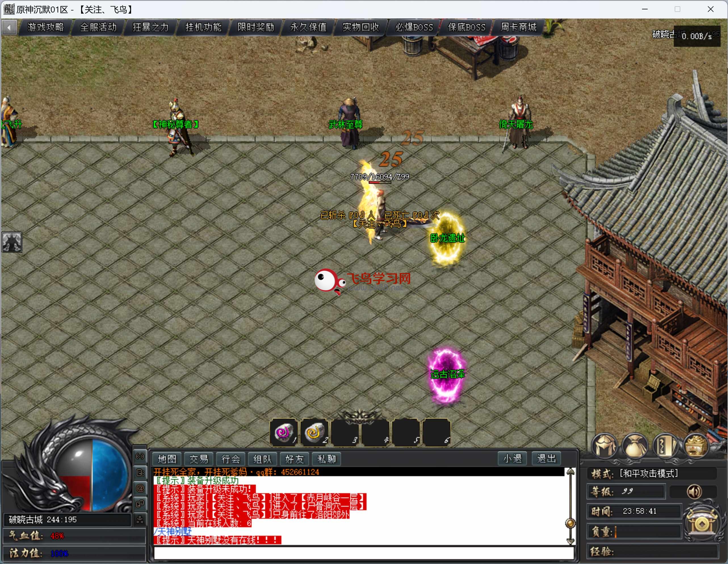Use the yellow scroll in slot 2
Image resolution: width=728 pixels, height=564 pixels.
[314, 432]
